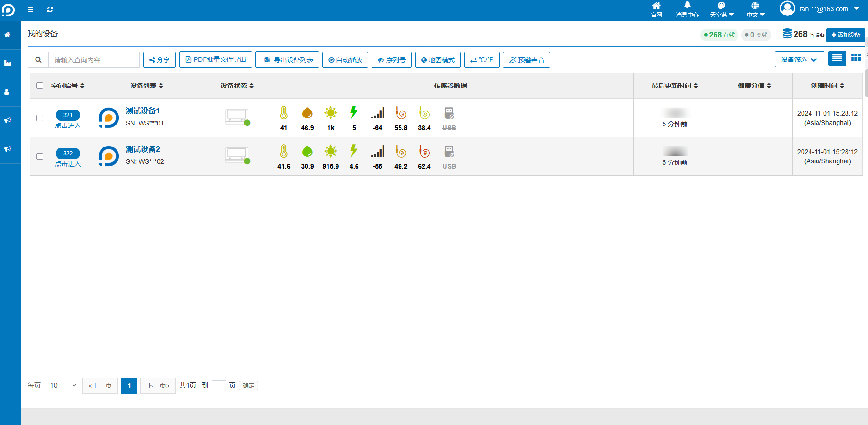This screenshot has height=425, width=868.
Task: Open the 天空蓝 theme dropdown
Action: point(722,9)
